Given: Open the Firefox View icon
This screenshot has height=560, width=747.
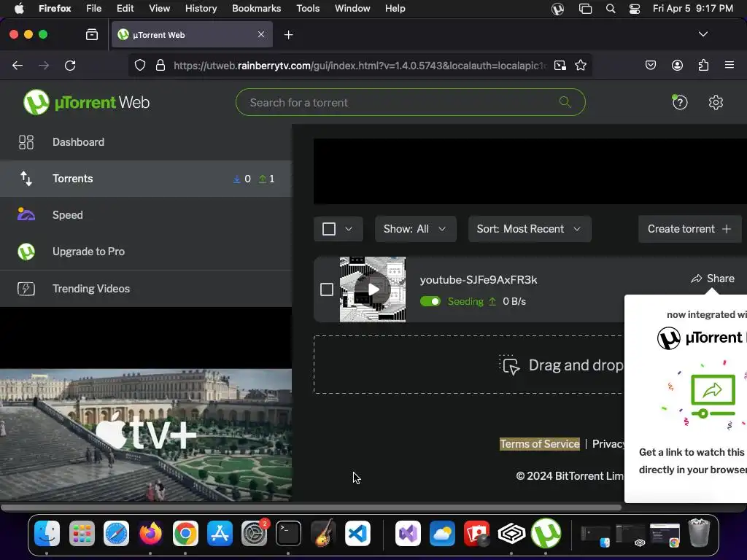Looking at the screenshot, I should pyautogui.click(x=91, y=34).
